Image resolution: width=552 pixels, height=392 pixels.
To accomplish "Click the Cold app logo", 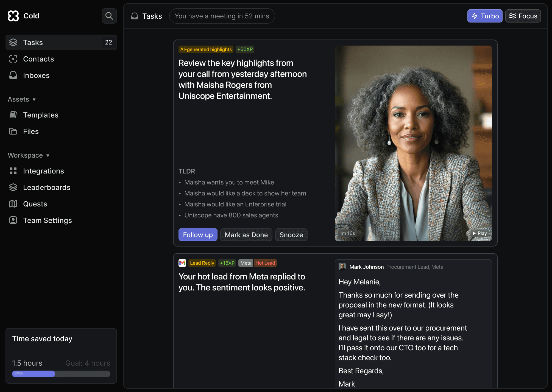I will point(13,16).
